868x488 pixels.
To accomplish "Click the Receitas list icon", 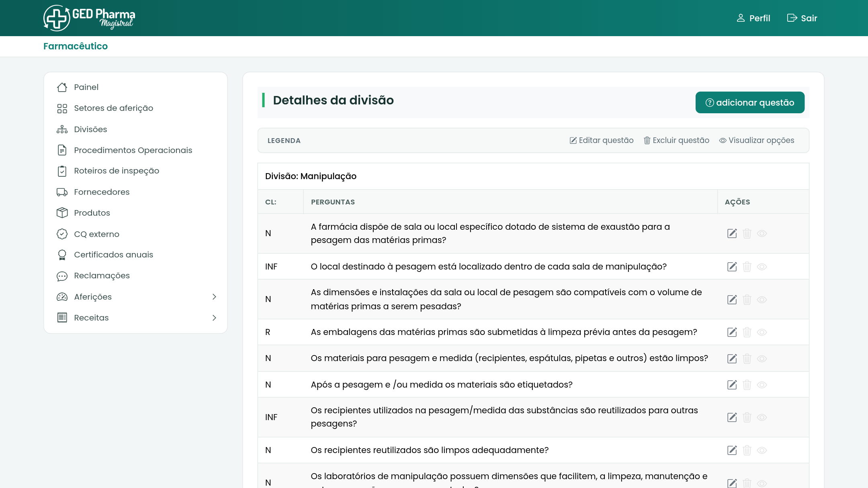I will point(62,318).
